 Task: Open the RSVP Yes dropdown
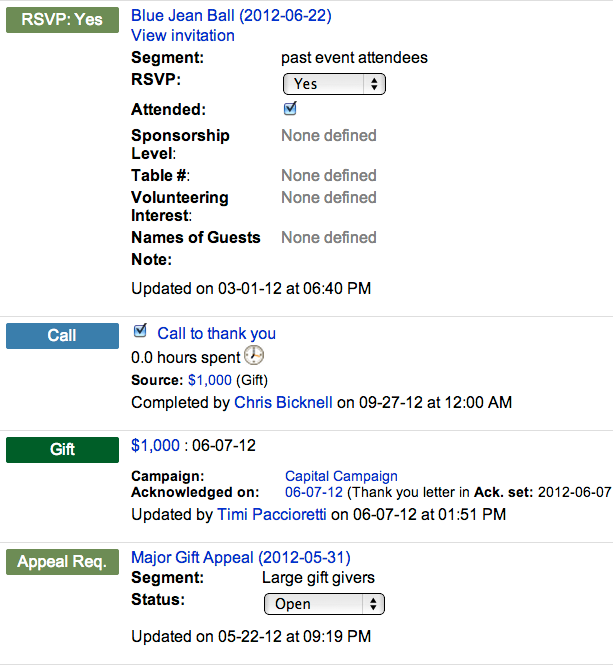[334, 84]
